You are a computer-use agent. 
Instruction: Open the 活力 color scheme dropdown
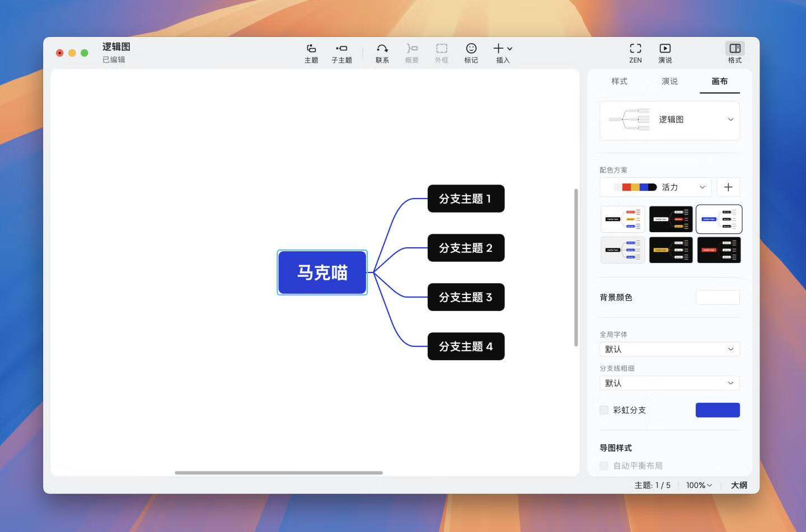point(655,187)
